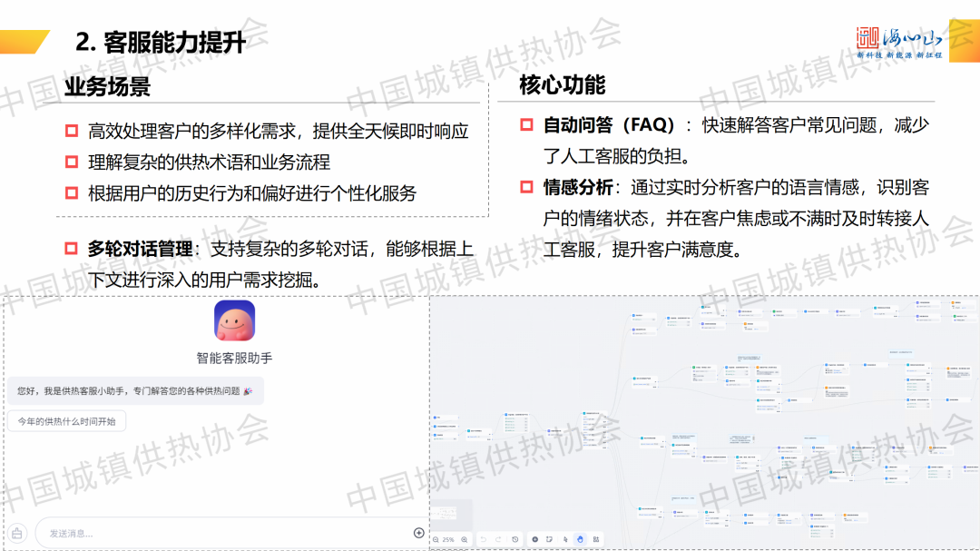Select the pointer mode tool

click(x=565, y=539)
